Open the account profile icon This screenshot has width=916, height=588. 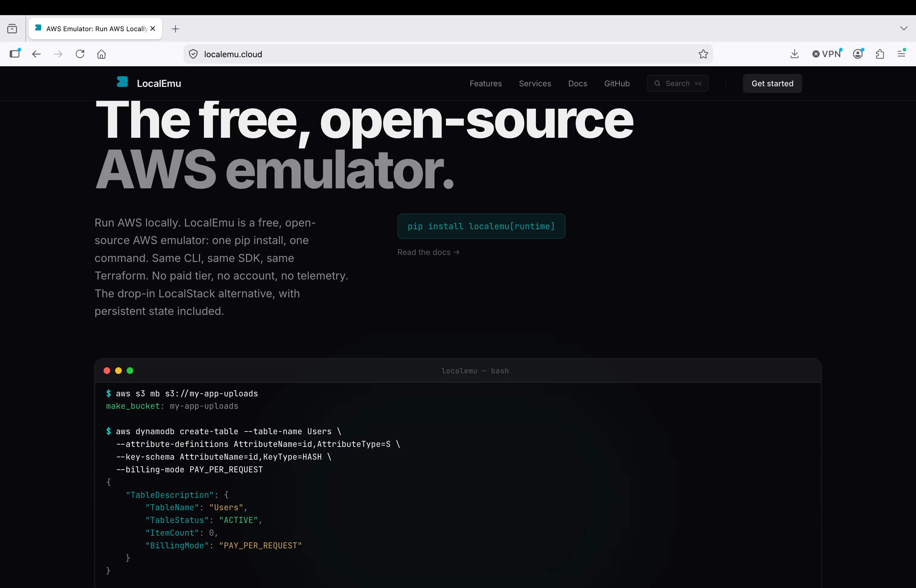pyautogui.click(x=858, y=54)
